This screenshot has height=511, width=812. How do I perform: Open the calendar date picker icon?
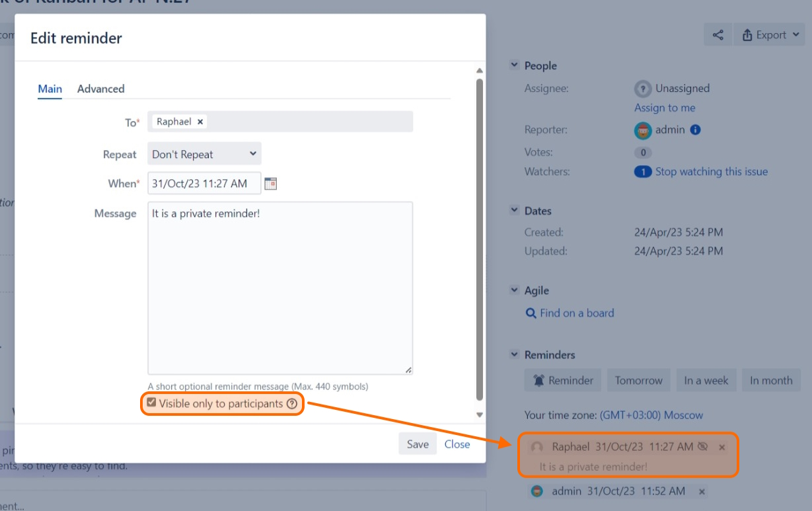pos(270,184)
